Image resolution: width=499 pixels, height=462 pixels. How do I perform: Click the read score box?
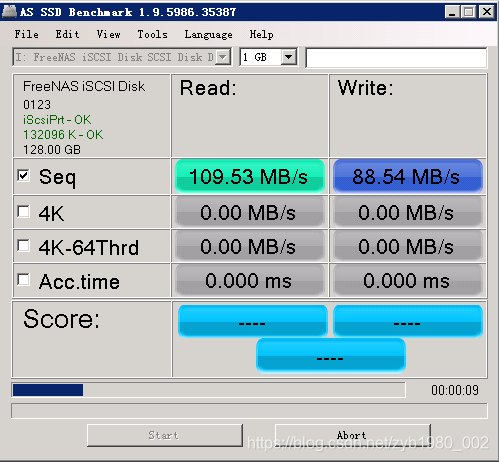coord(253,321)
